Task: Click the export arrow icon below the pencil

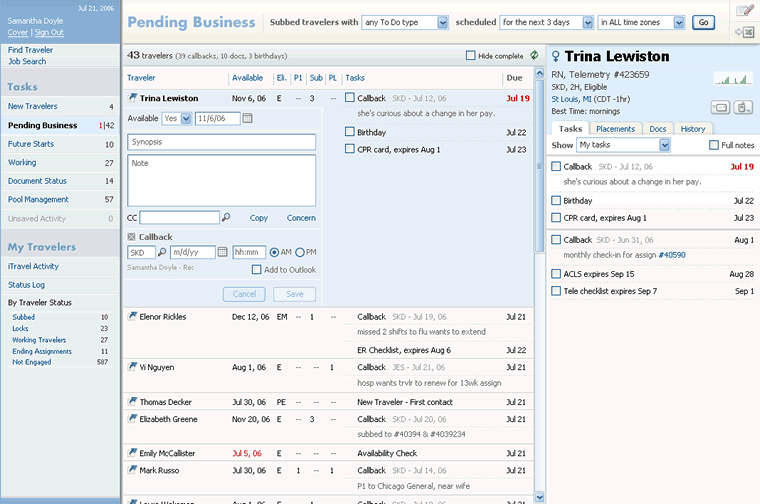Action: [x=744, y=32]
